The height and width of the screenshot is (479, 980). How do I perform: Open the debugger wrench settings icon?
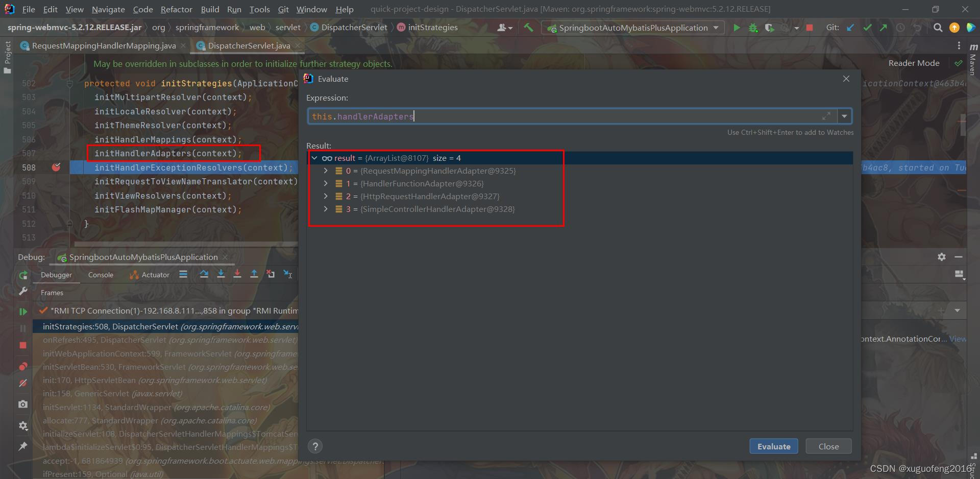pyautogui.click(x=23, y=291)
